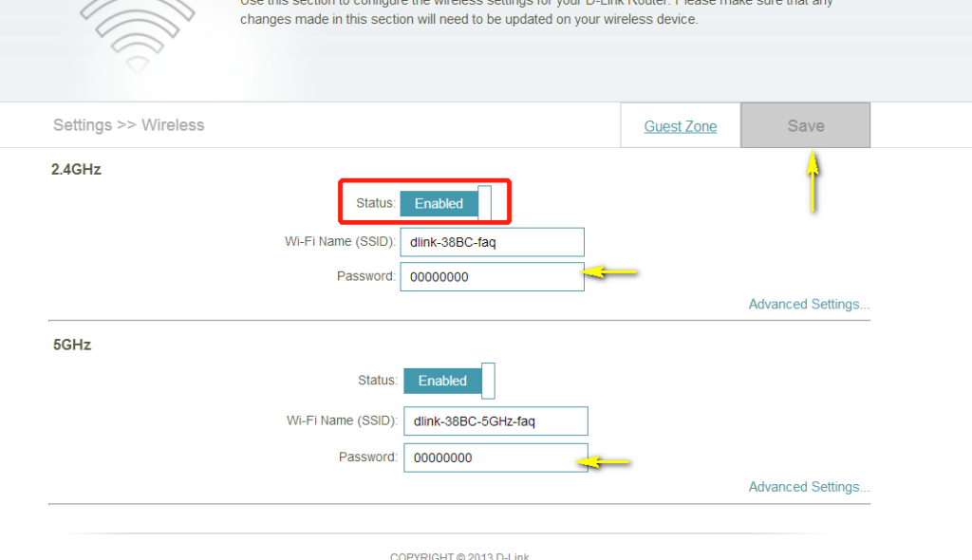The height and width of the screenshot is (560, 972).
Task: Open 5GHz Advanced Settings
Action: 809,487
